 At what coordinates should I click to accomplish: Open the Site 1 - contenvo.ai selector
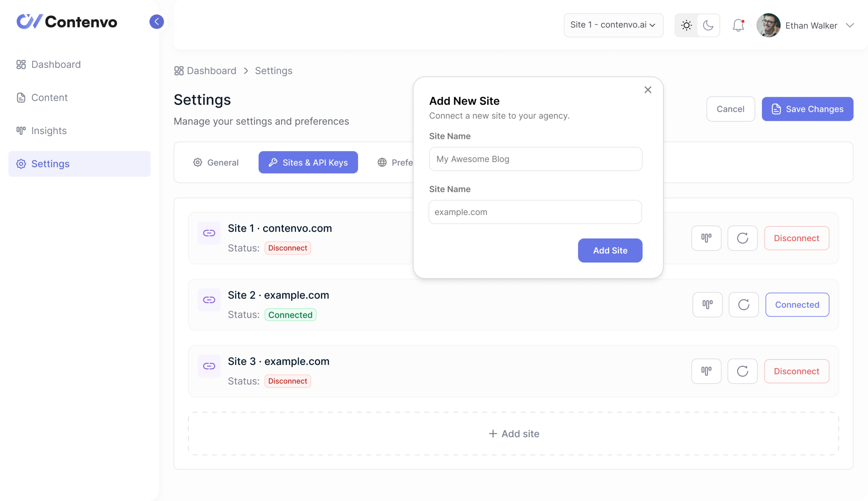613,25
